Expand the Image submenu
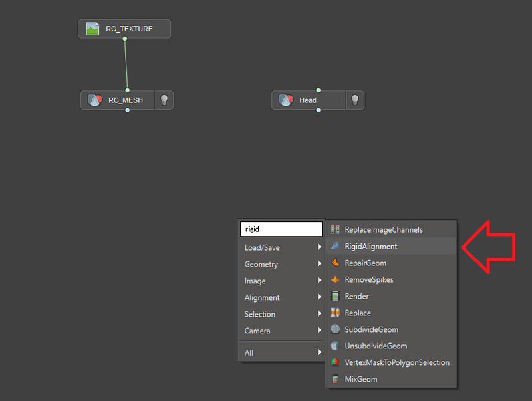 (281, 281)
